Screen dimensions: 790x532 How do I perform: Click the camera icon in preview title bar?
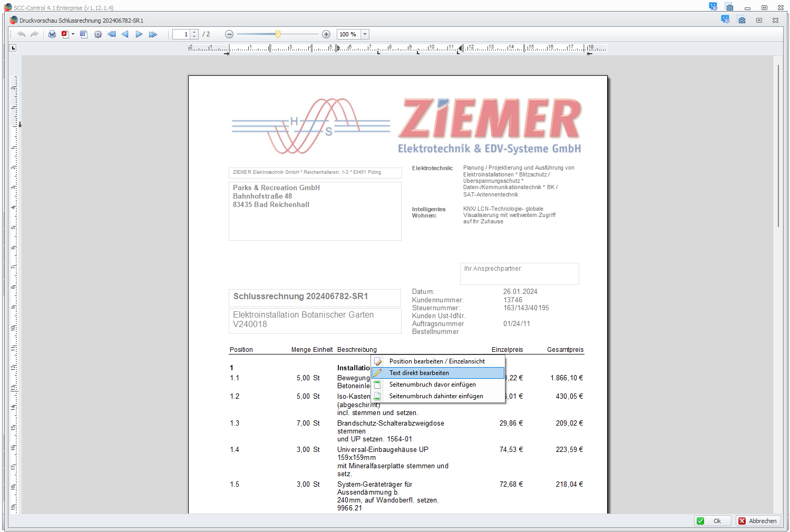click(x=742, y=20)
